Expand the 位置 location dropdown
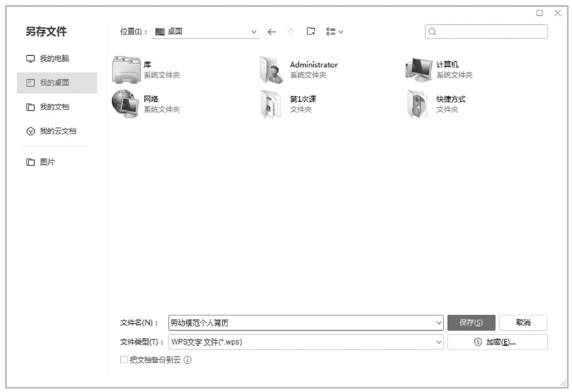Screen dimensions: 572x392 pos(254,32)
